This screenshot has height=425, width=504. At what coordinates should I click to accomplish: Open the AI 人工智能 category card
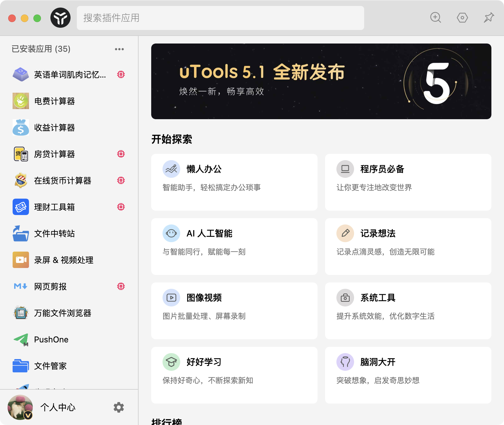(234, 247)
